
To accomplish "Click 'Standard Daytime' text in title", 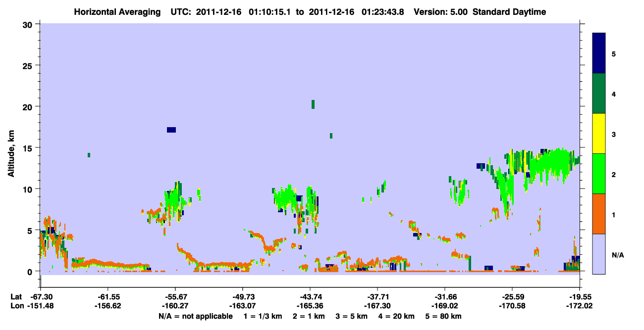I will tap(509, 12).
